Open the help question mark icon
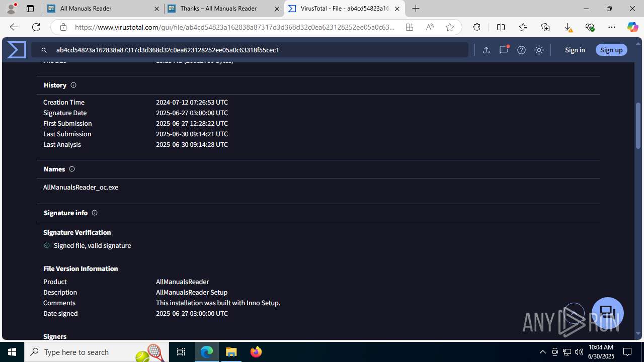Screen dimensions: 644x362 [x=521, y=50]
